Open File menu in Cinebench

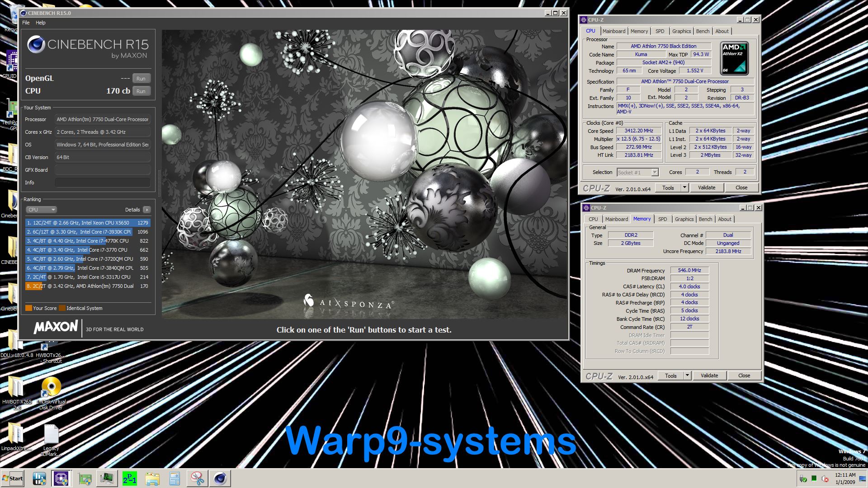click(26, 23)
